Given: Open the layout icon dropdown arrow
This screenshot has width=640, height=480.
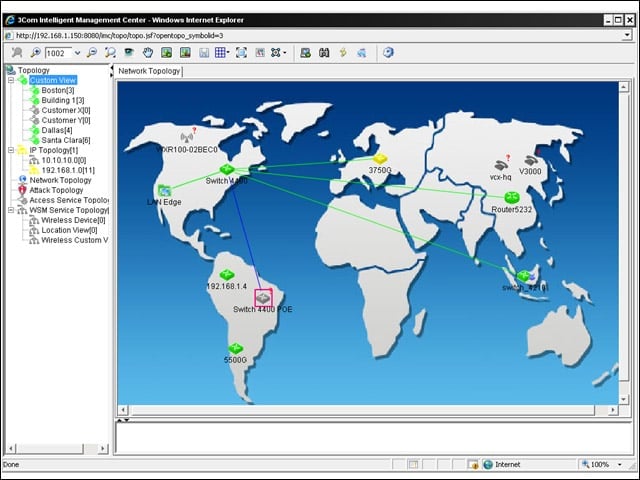Looking at the screenshot, I should (x=284, y=52).
